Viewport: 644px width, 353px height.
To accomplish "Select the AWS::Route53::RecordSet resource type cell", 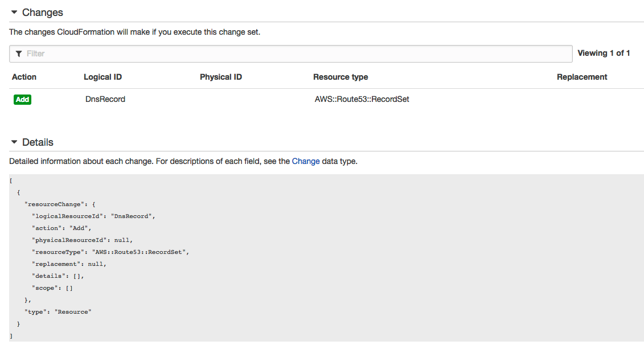I will [x=362, y=99].
